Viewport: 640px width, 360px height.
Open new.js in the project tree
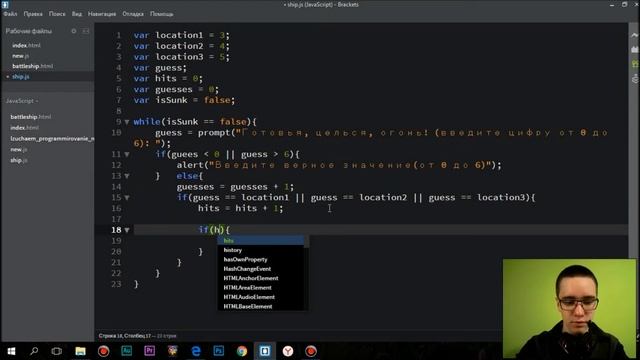pyautogui.click(x=19, y=150)
